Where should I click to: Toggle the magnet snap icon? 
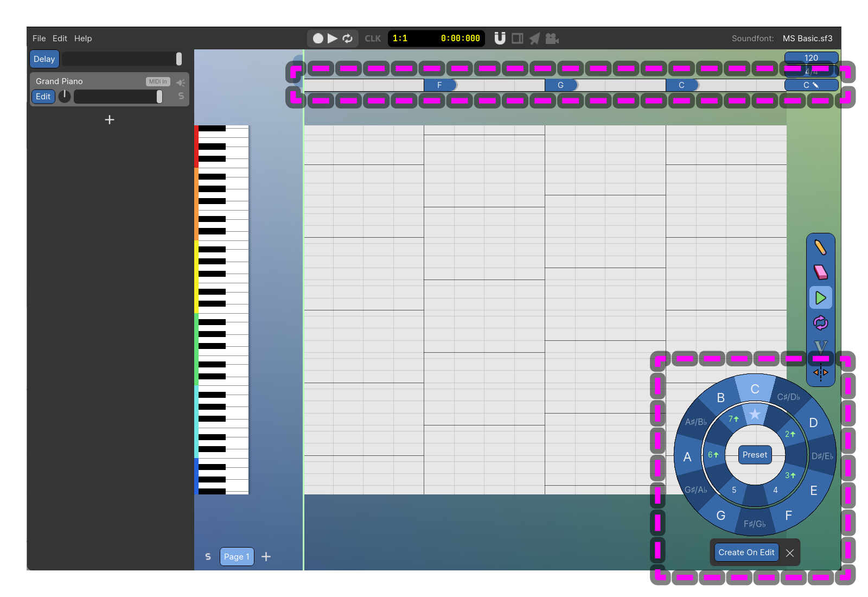[x=500, y=38]
